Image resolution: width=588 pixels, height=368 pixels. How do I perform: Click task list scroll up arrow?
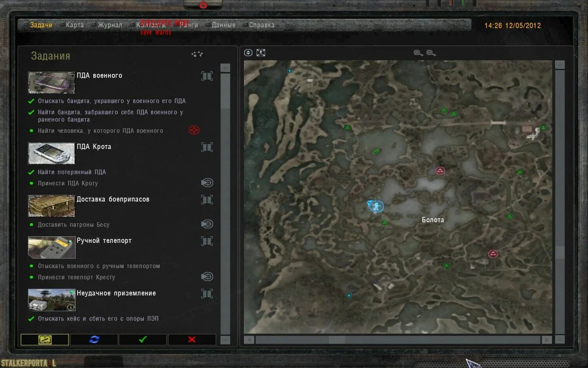225,68
